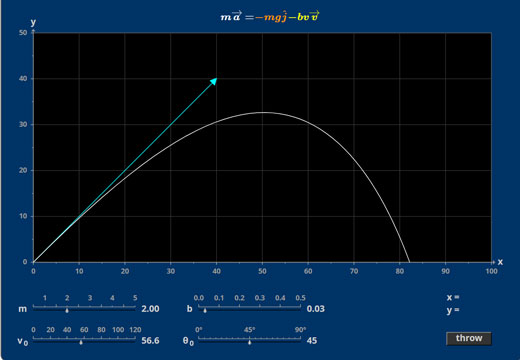Click the equation of motion formula
This screenshot has height=360, width=520.
coord(270,16)
